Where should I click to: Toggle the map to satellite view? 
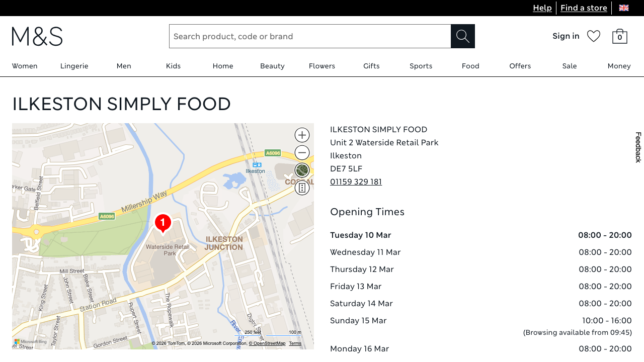point(301,170)
